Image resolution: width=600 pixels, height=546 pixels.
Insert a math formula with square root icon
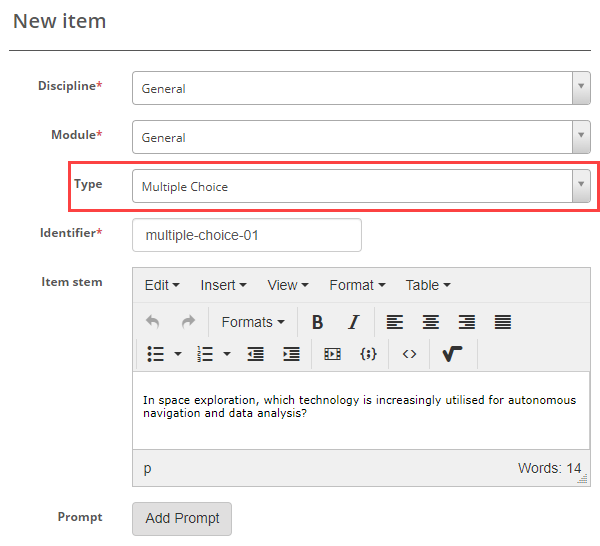452,354
